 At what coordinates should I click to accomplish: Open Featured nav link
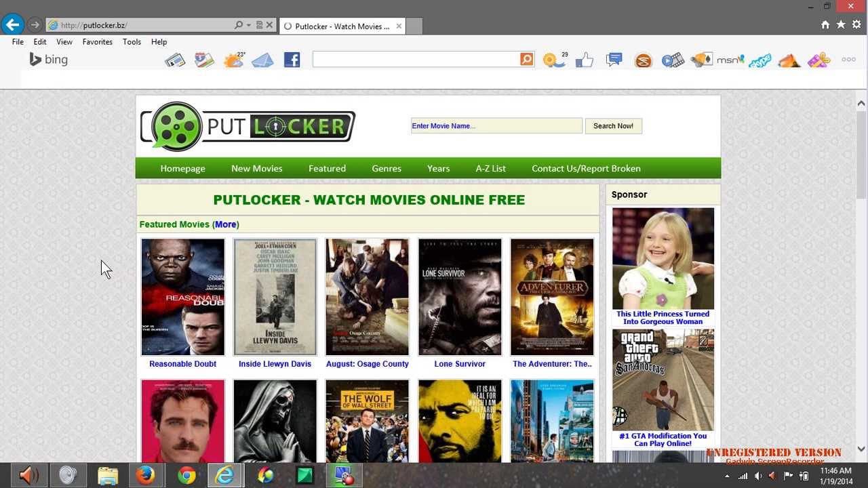[327, 168]
